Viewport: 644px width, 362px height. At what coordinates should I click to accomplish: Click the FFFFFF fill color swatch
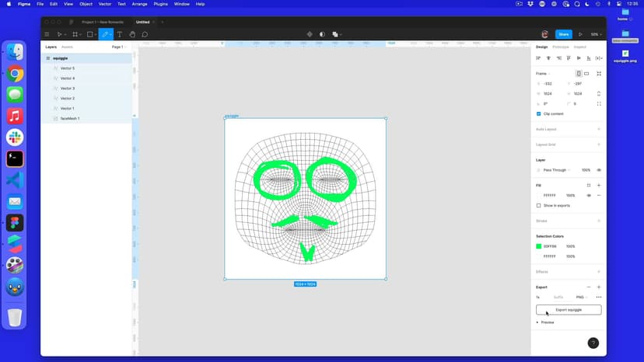click(538, 195)
